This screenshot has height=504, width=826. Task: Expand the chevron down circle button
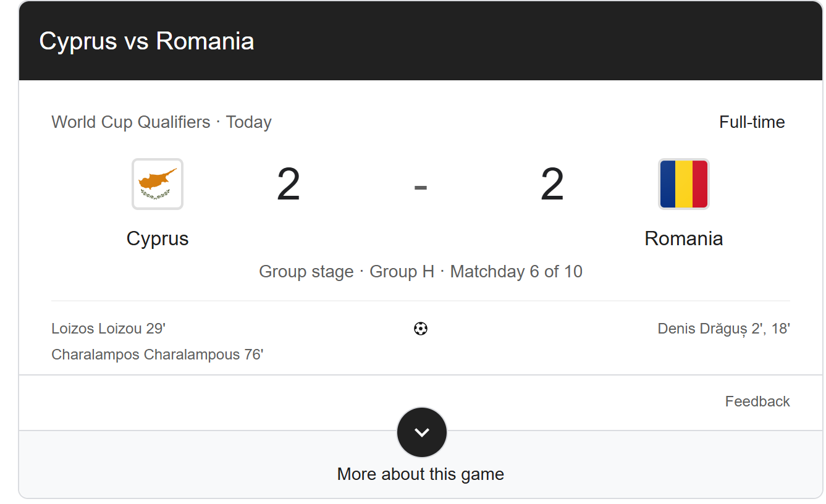coord(421,432)
